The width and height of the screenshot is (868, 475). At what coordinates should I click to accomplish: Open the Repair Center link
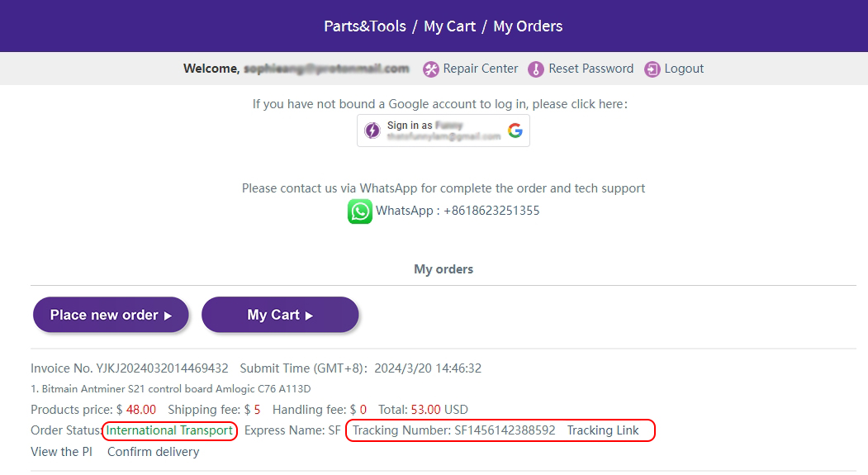point(481,69)
